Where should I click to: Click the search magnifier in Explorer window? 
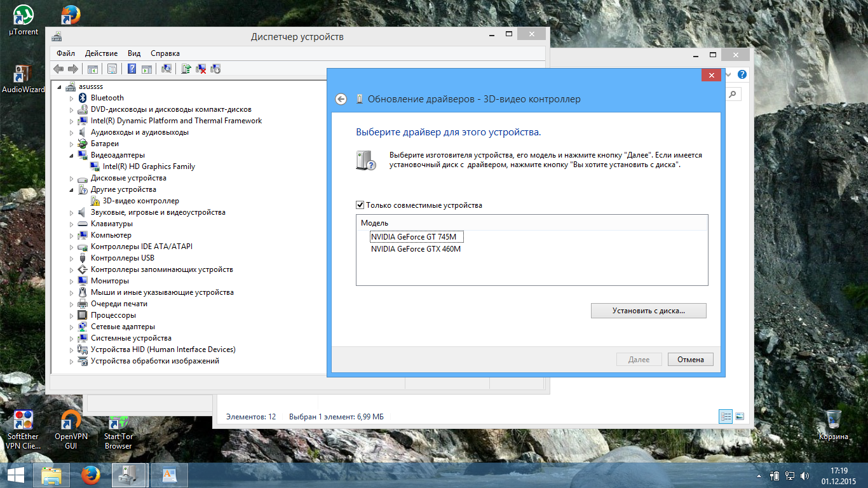(733, 94)
